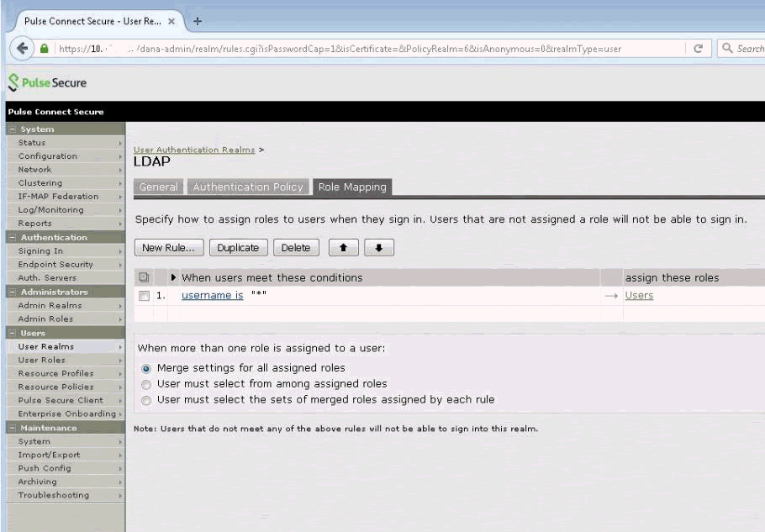
Task: Switch to the Authentication Policy tab
Action: [x=247, y=187]
